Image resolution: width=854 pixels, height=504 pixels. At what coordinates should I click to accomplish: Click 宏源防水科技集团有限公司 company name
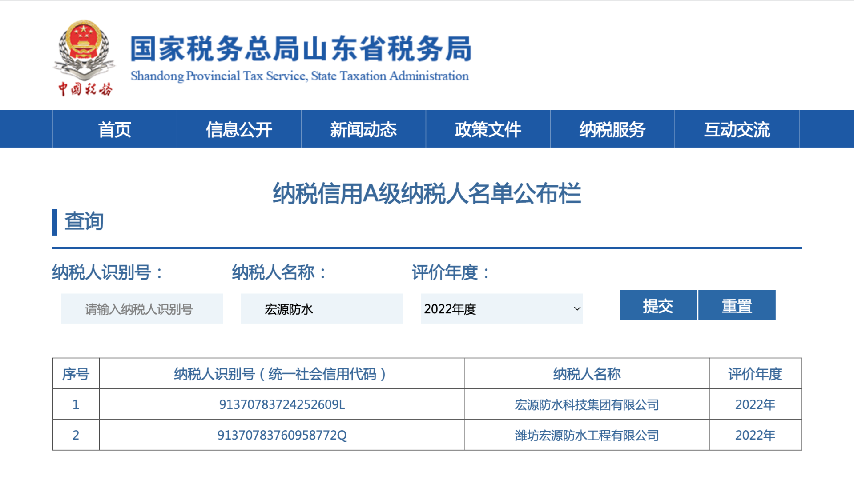pyautogui.click(x=587, y=404)
